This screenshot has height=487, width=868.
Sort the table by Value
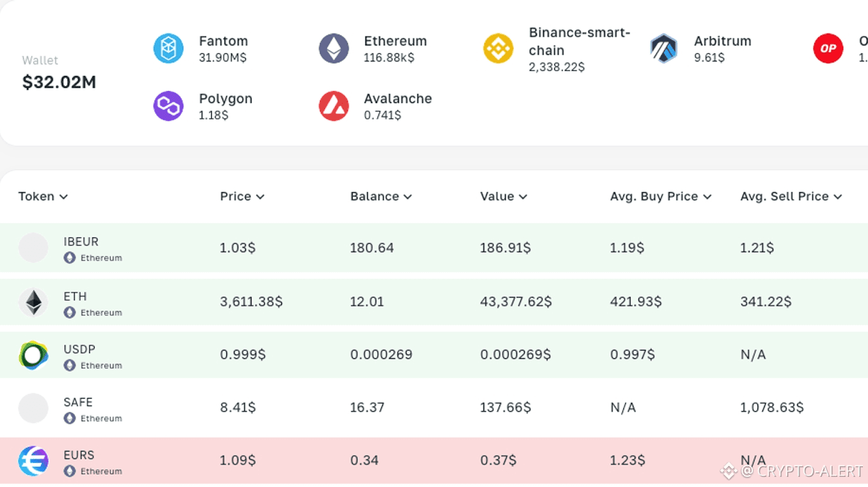(503, 196)
